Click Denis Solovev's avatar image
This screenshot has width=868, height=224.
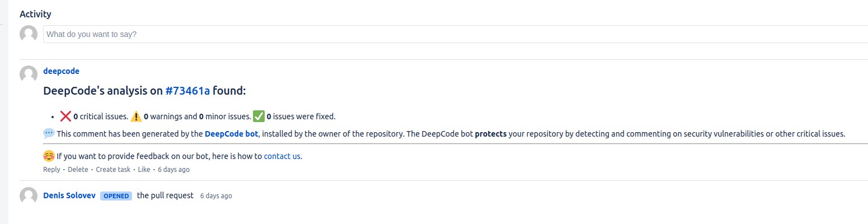click(x=29, y=196)
